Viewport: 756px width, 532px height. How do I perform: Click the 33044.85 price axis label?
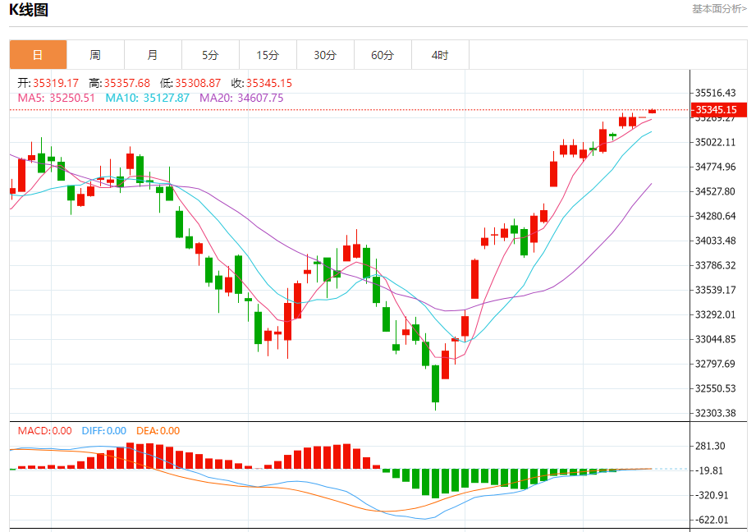[716, 339]
